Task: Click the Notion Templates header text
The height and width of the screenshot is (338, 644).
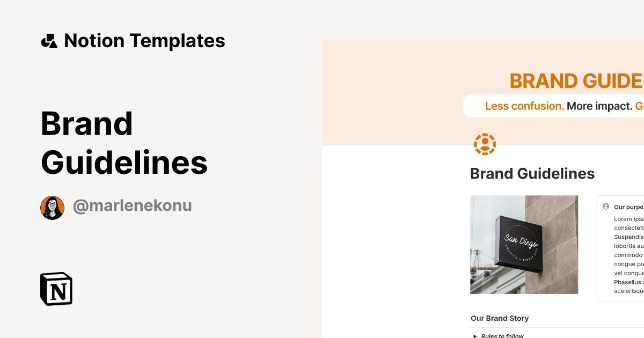Action: pos(144,41)
